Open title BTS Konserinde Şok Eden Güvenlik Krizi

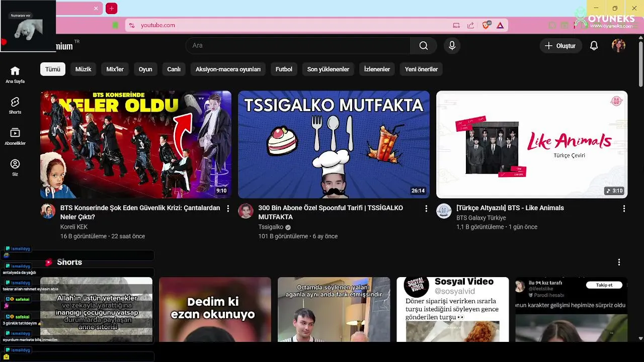point(140,213)
